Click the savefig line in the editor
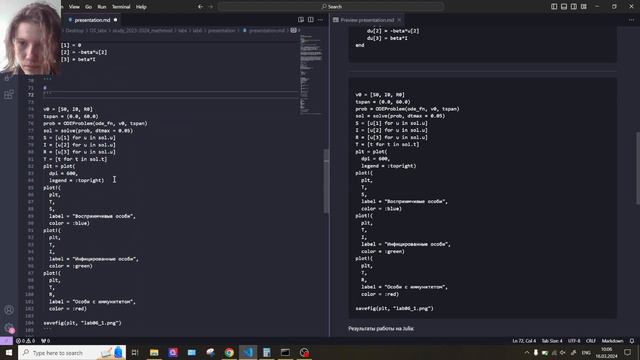 click(x=82, y=323)
